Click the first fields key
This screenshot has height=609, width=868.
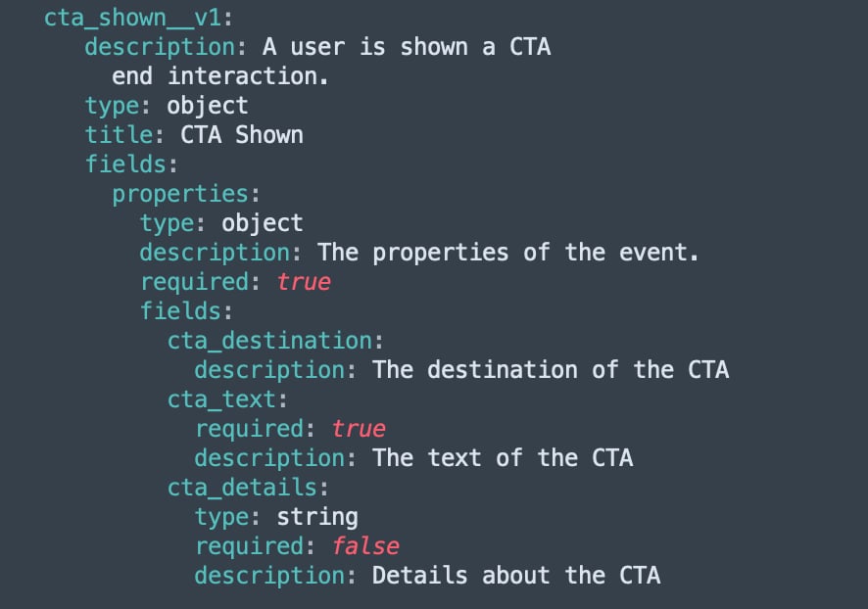pyautogui.click(x=125, y=164)
